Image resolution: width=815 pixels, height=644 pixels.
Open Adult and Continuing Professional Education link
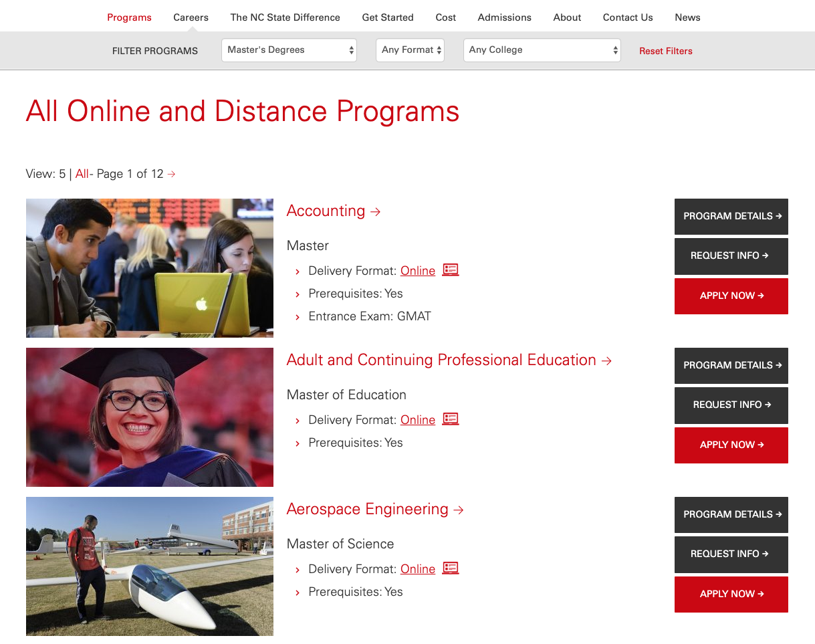[449, 360]
